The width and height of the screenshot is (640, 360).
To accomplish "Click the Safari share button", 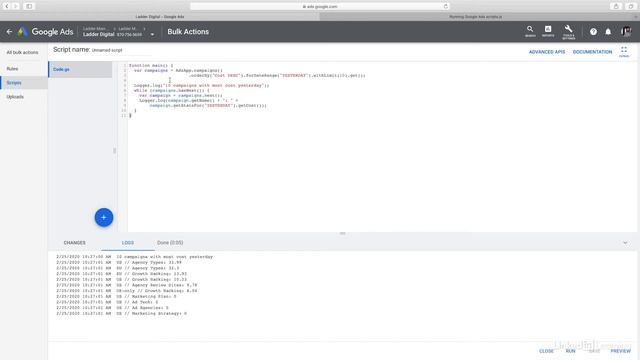I will point(616,6).
